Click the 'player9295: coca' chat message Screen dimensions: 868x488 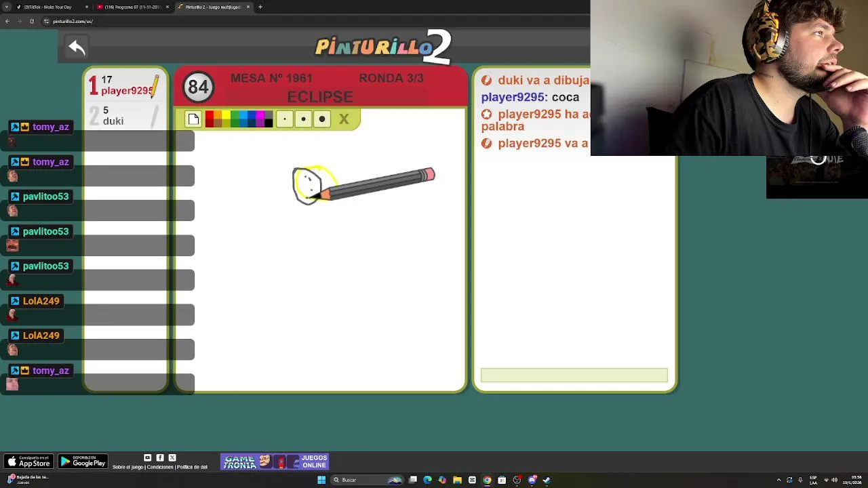[x=530, y=97]
